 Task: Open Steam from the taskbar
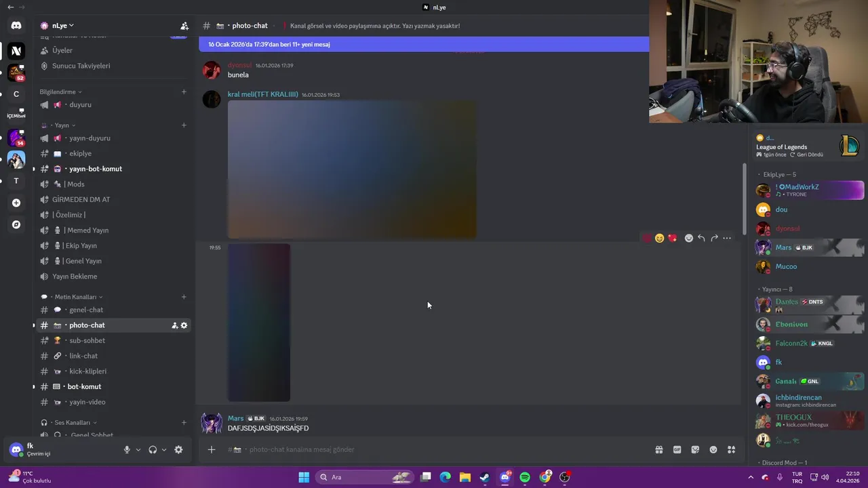click(x=484, y=477)
